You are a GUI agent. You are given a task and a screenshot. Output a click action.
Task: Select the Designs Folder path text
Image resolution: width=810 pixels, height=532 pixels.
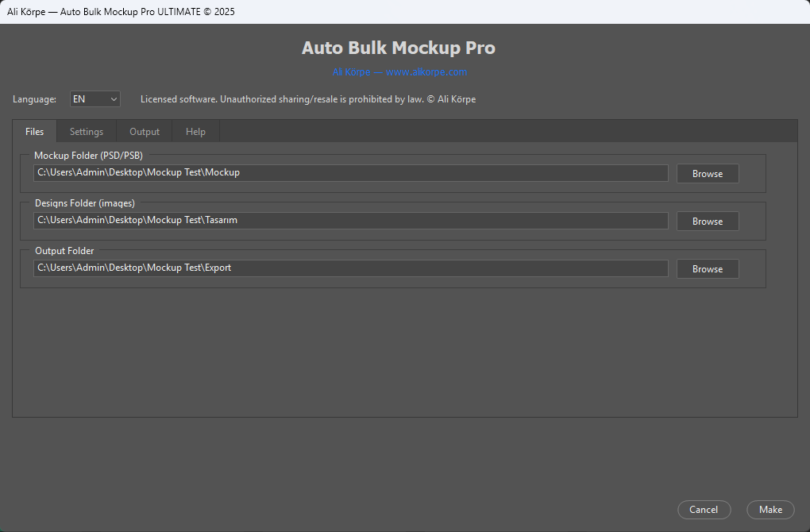pyautogui.click(x=349, y=220)
